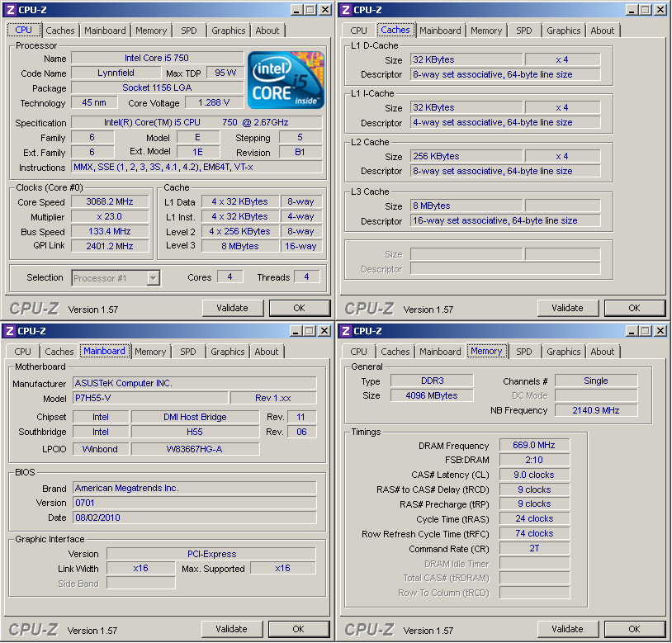The width and height of the screenshot is (672, 643).
Task: Click the W83667HG-A LPCIO value
Action: [x=195, y=449]
